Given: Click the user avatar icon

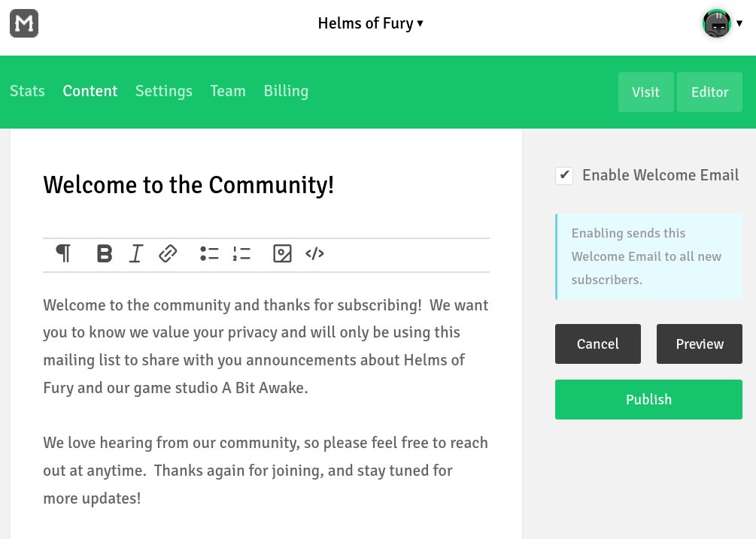Looking at the screenshot, I should click(x=717, y=23).
